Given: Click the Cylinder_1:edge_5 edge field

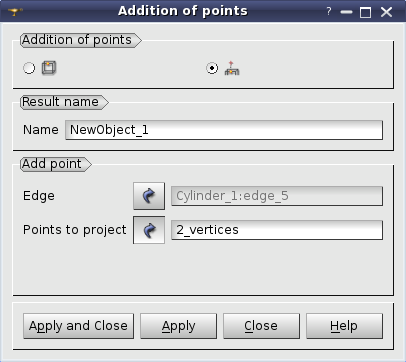Looking at the screenshot, I should [277, 196].
